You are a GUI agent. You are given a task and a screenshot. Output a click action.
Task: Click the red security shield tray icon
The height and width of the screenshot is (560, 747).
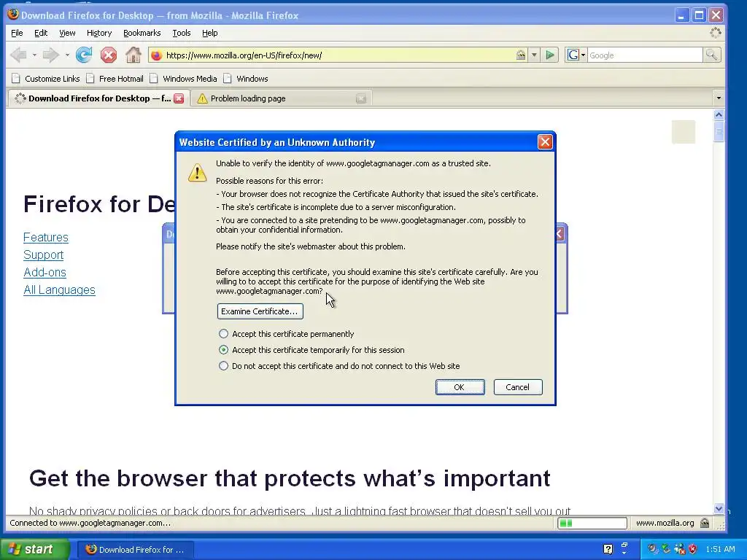[693, 549]
